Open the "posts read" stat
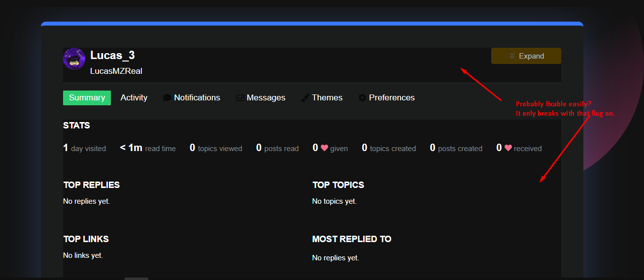 [277, 148]
